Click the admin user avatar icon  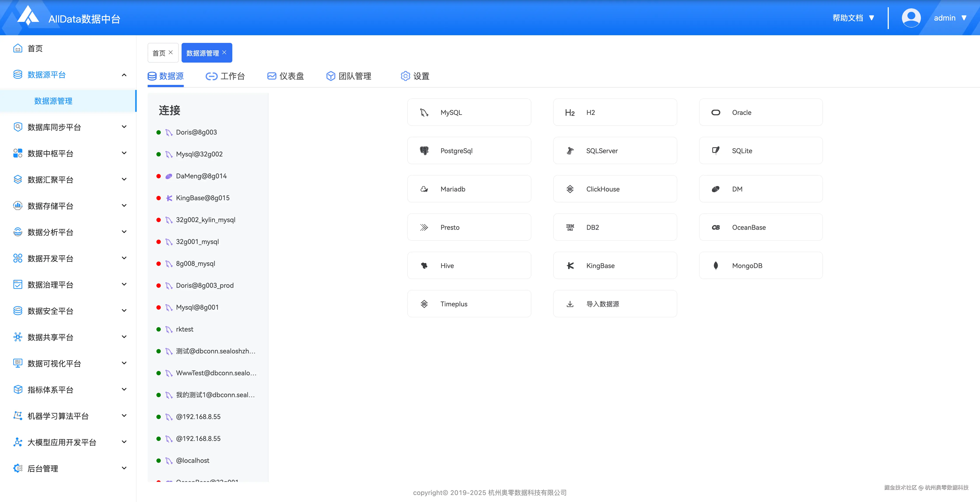click(911, 18)
